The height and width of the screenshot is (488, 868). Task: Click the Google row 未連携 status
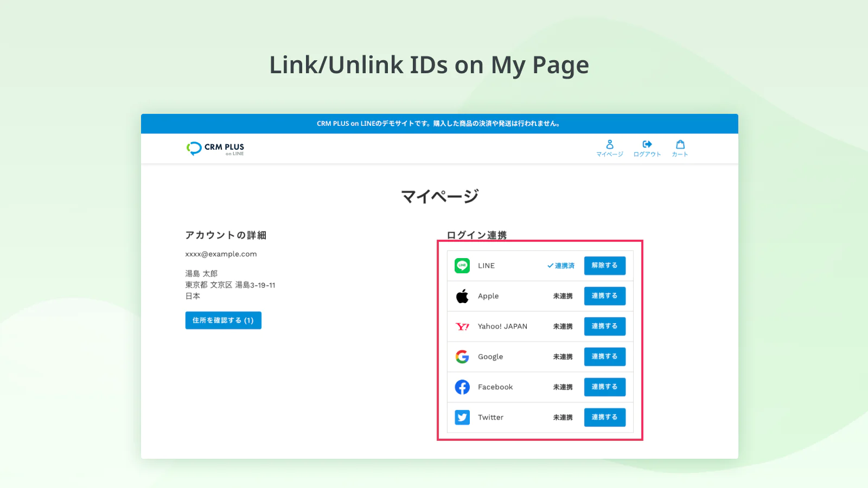563,357
